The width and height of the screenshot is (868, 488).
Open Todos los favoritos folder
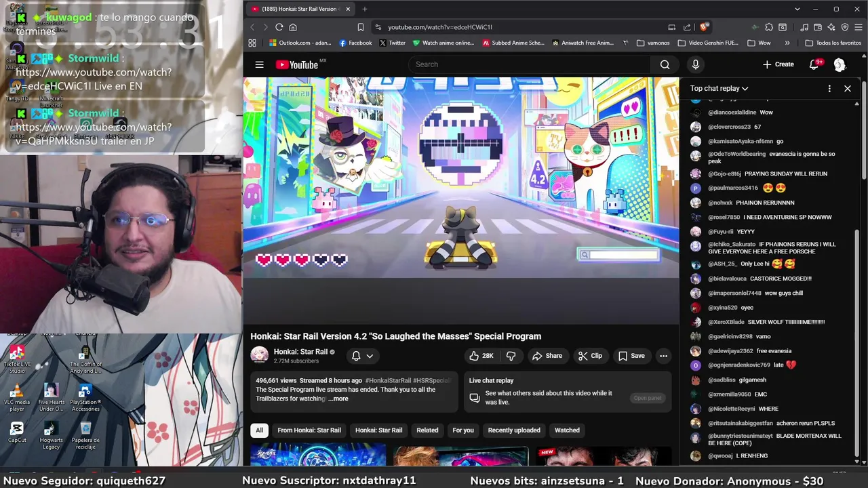(833, 43)
